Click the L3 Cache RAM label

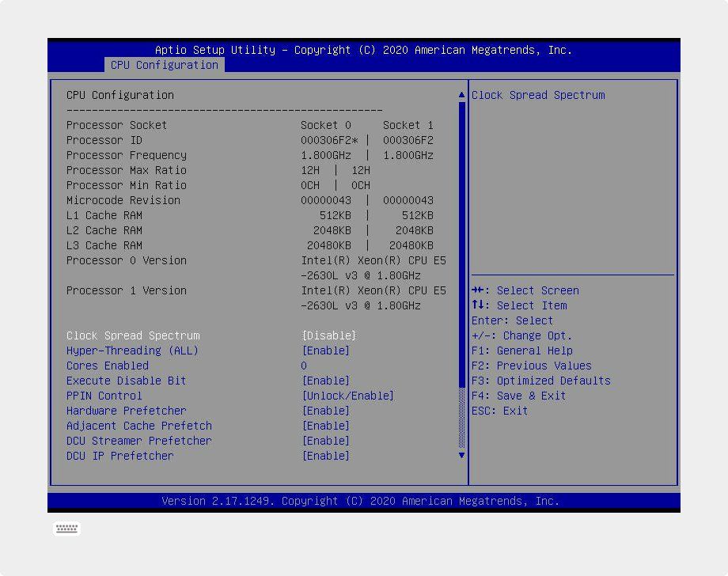pyautogui.click(x=104, y=245)
